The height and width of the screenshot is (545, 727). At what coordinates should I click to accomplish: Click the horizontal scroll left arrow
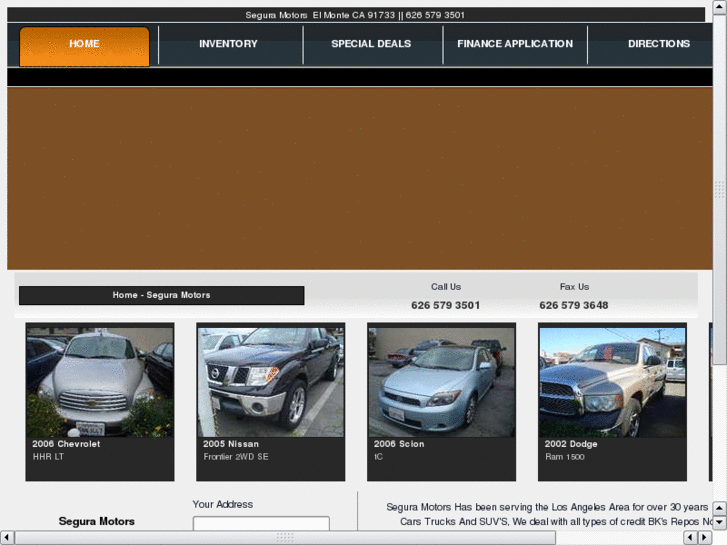click(x=6, y=537)
